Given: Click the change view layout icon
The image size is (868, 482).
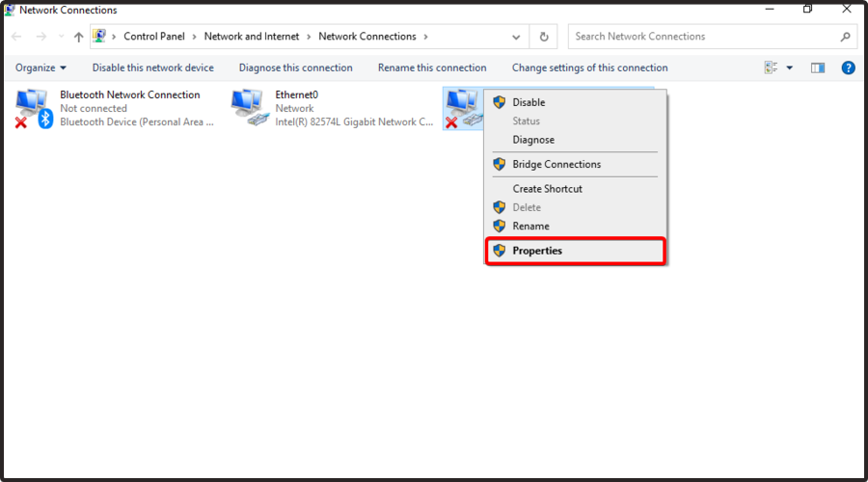Looking at the screenshot, I should pyautogui.click(x=771, y=67).
